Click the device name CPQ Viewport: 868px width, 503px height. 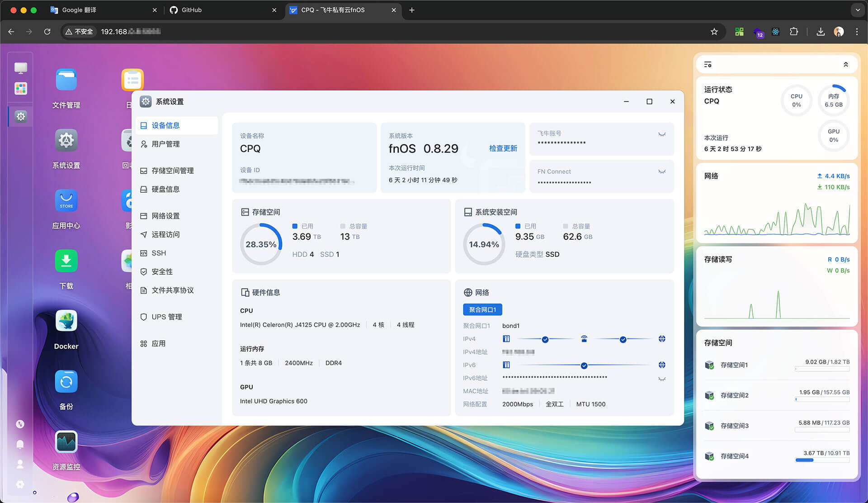click(250, 148)
